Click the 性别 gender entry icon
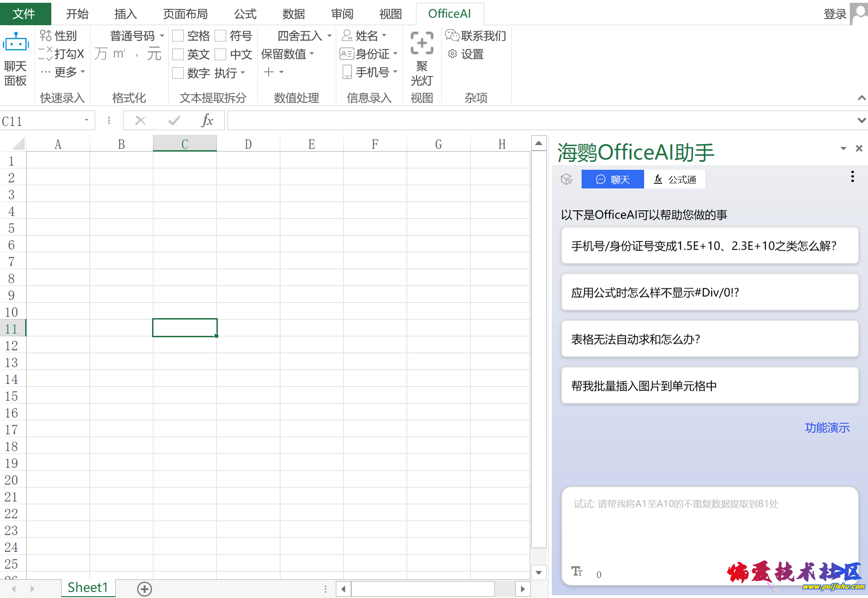 pos(45,35)
